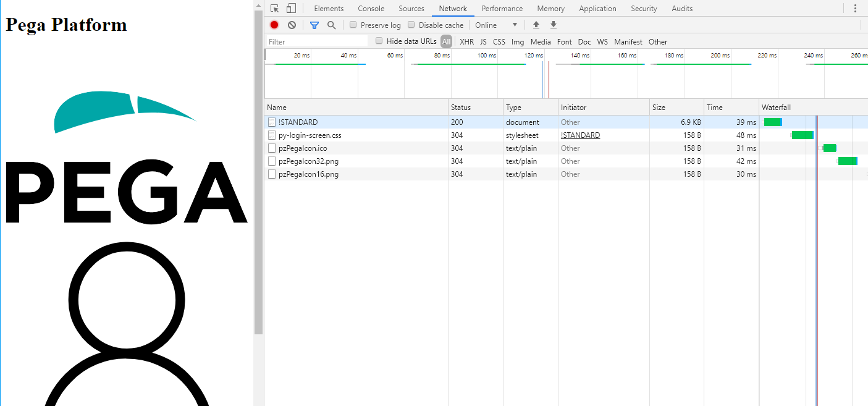Open the Console tab
The image size is (868, 406).
(371, 9)
